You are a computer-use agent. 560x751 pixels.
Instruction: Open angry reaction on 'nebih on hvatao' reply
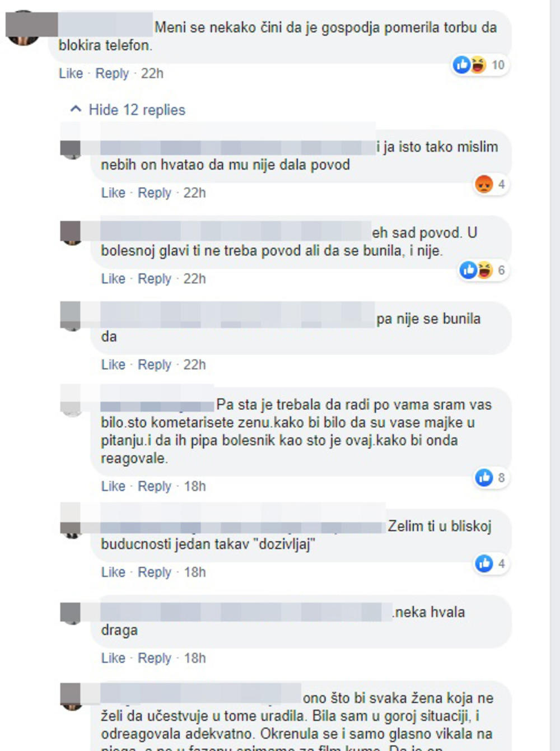(x=491, y=184)
